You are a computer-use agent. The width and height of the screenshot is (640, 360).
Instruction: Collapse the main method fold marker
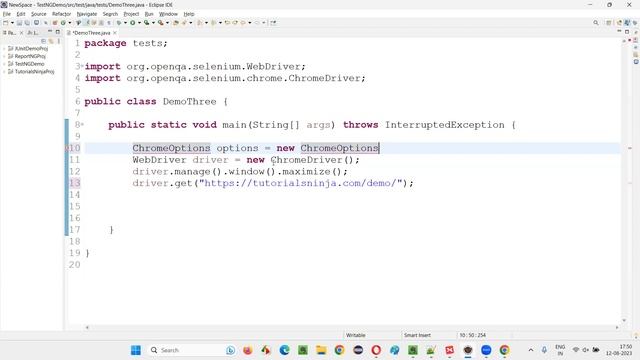coord(82,124)
